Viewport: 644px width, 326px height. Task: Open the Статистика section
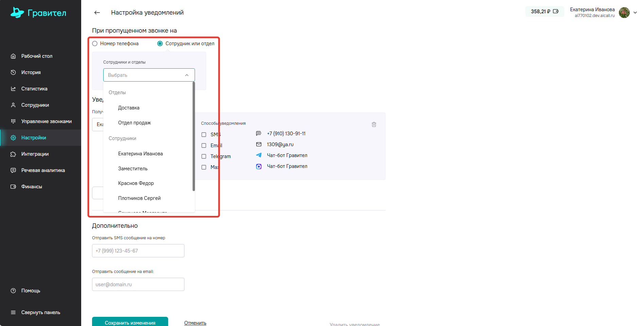(34, 89)
